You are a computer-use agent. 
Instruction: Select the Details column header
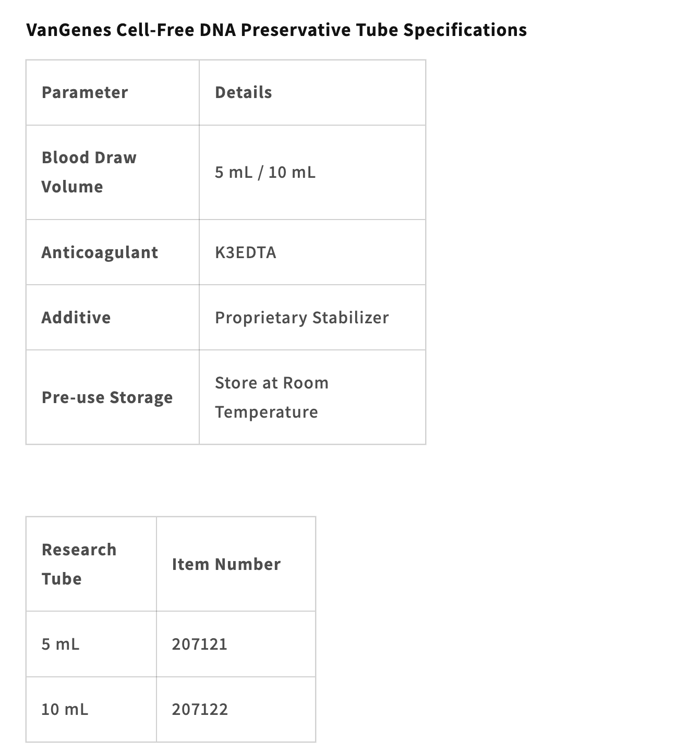point(243,93)
